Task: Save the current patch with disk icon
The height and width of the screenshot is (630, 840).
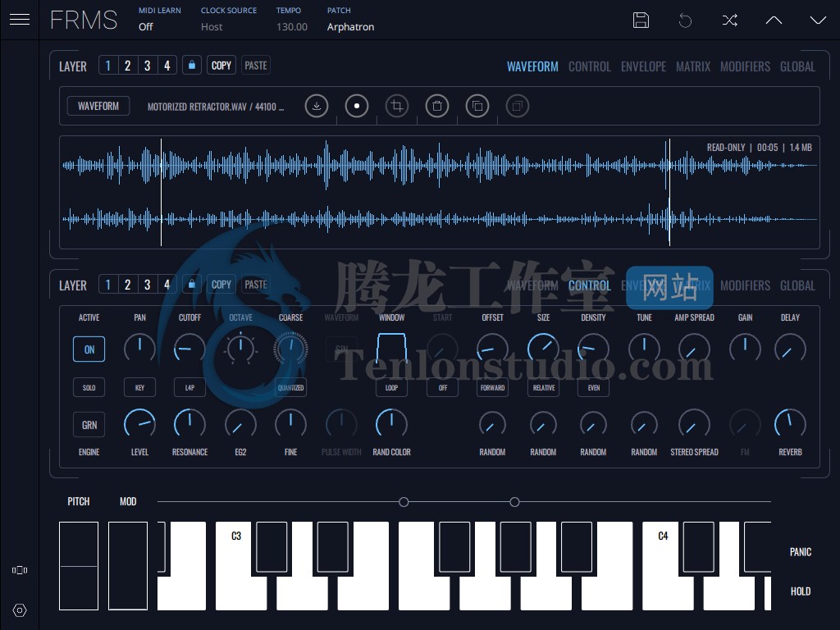Action: [641, 20]
